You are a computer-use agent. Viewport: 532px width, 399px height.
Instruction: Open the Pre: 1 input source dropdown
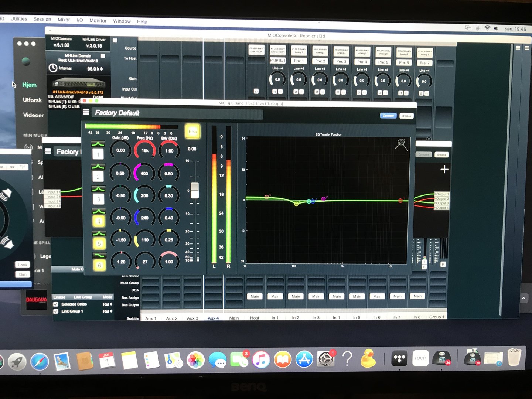299,61
